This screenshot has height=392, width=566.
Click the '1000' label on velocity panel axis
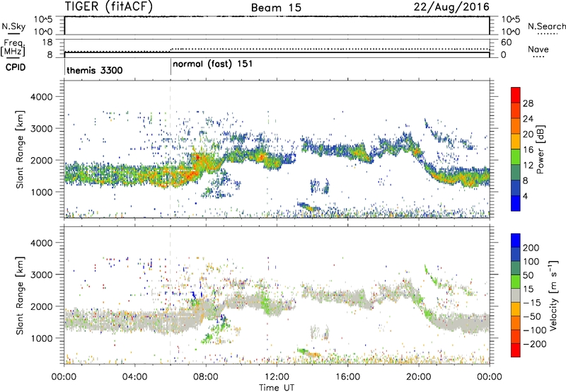(x=41, y=339)
